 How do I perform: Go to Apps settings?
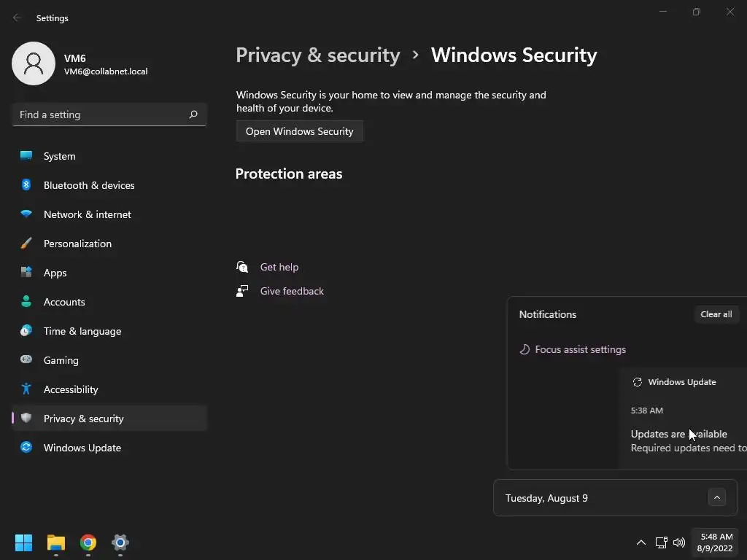(55, 273)
